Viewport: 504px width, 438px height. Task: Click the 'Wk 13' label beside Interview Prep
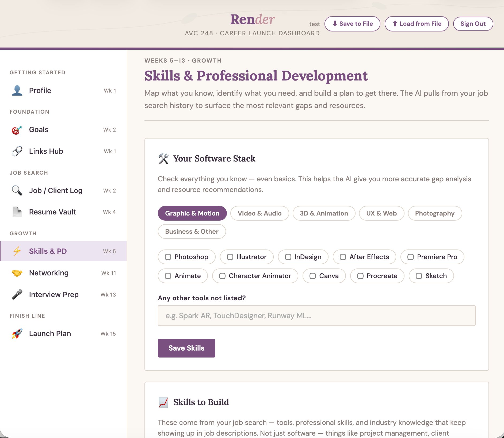(108, 295)
